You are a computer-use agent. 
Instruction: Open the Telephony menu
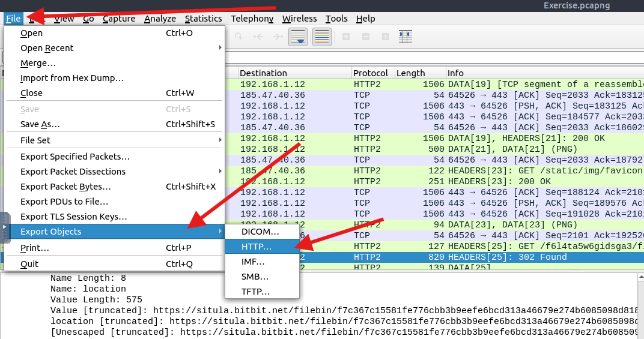click(252, 19)
